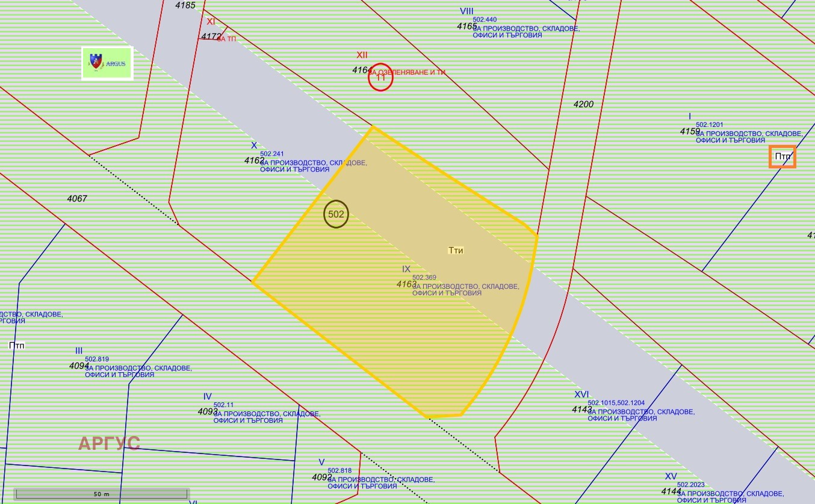Viewport: 815px width, 504px height.
Task: Click the Тти label in the highlighted parcel
Action: coord(456,250)
